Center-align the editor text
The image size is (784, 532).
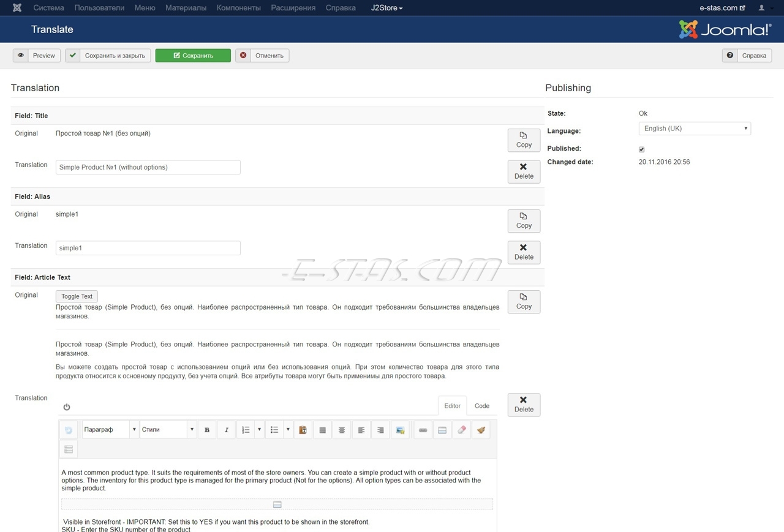click(x=342, y=430)
